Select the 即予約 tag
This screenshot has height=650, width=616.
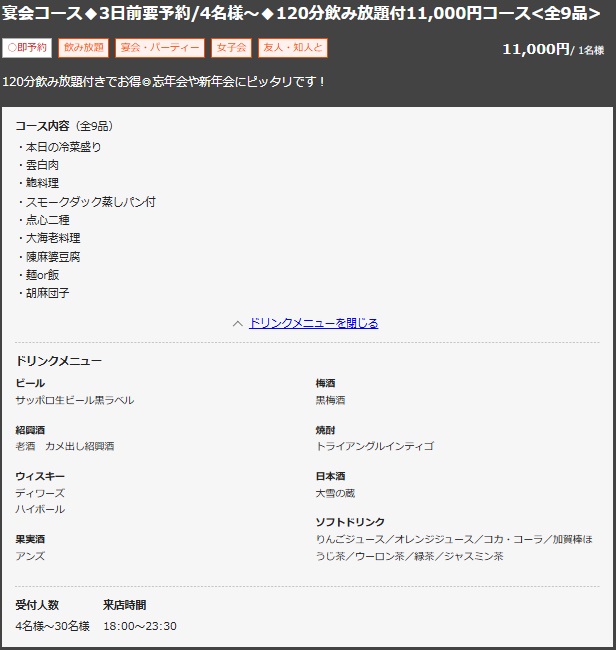coord(27,48)
